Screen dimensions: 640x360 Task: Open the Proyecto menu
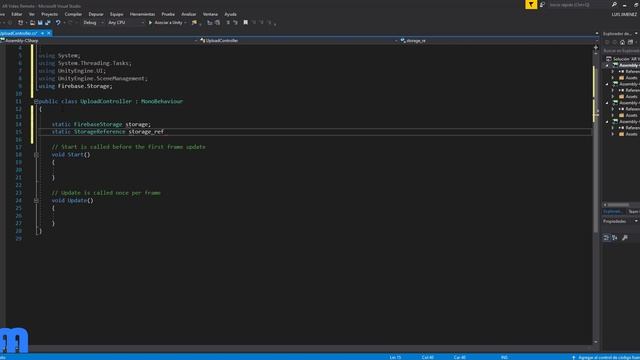click(x=49, y=14)
